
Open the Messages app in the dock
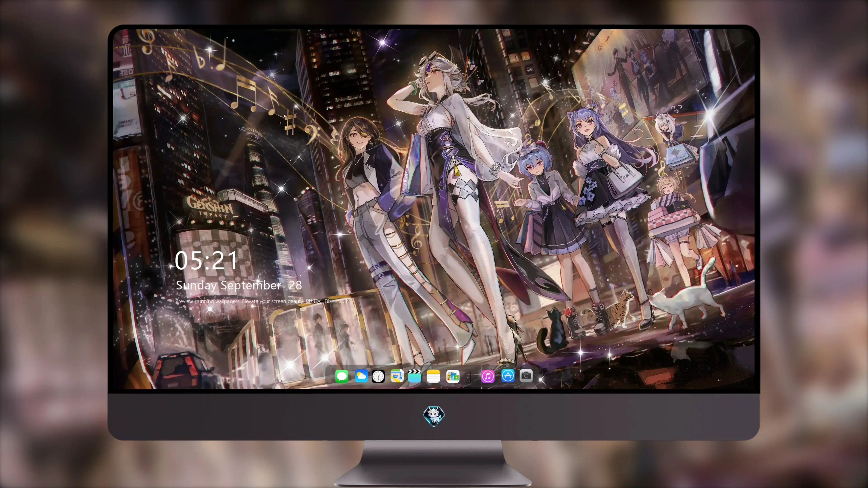click(342, 376)
